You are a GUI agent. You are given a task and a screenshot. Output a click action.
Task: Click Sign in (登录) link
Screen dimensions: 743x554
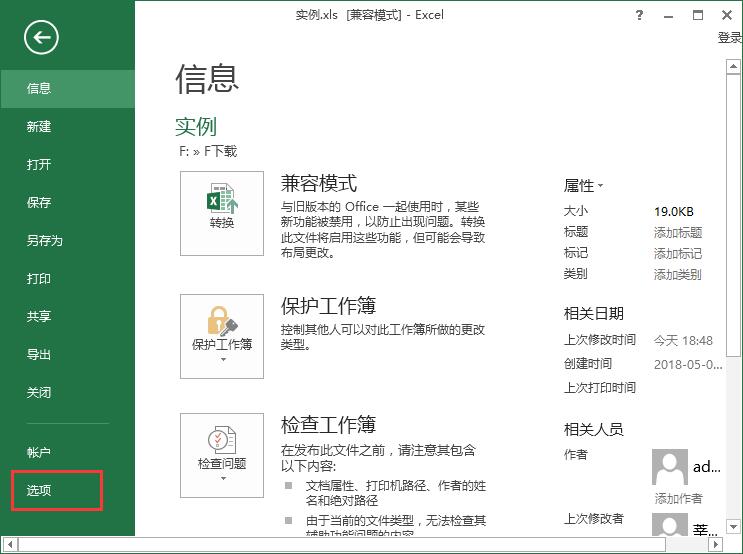click(x=729, y=38)
